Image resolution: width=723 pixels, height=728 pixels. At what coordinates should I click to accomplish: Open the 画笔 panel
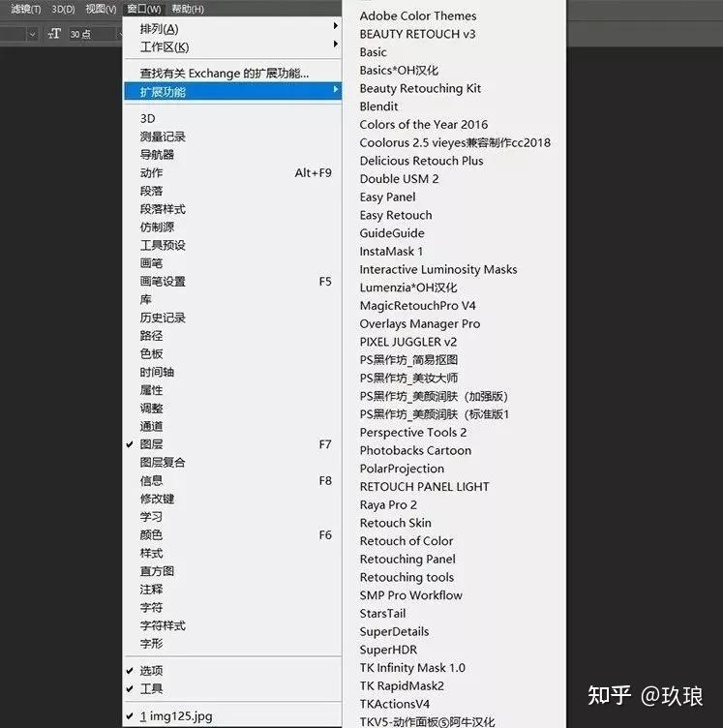pos(232,263)
